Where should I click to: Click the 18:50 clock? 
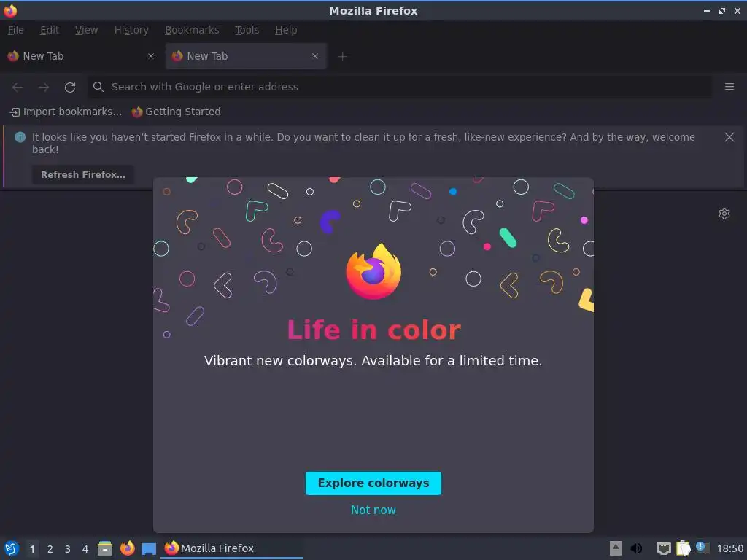730,548
